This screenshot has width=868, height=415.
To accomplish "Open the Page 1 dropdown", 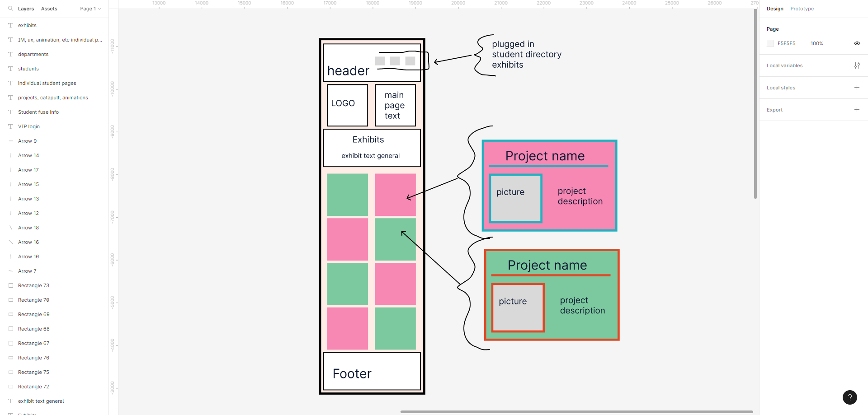I will coord(90,9).
